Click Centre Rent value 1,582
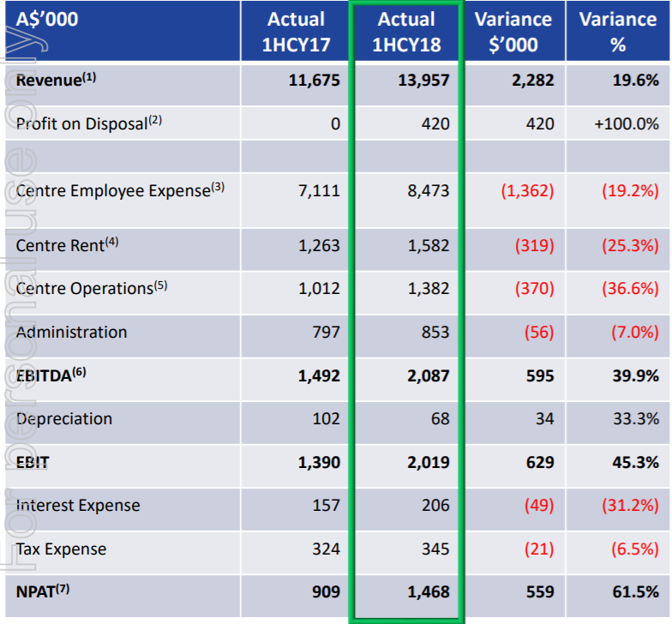 [x=429, y=245]
